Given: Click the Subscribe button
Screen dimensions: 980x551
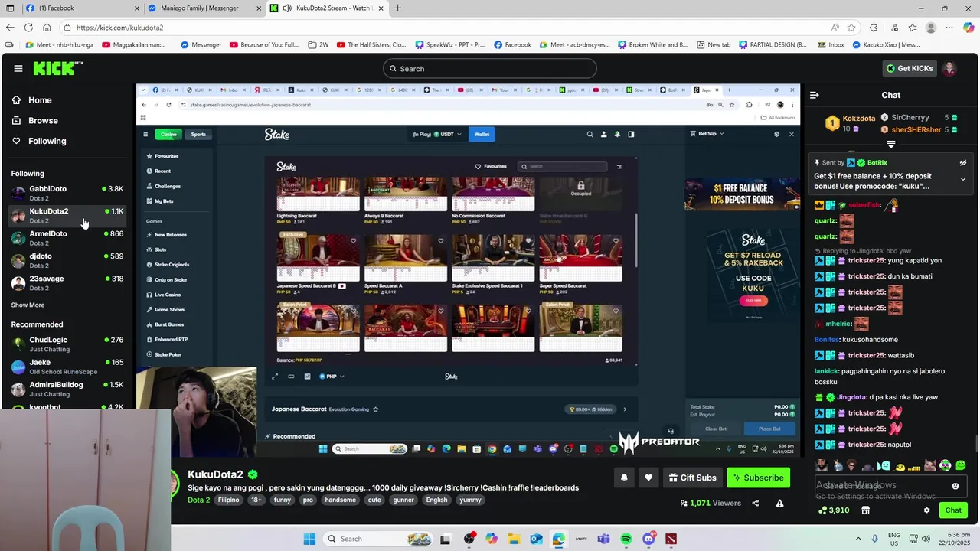Looking at the screenshot, I should 758,478.
